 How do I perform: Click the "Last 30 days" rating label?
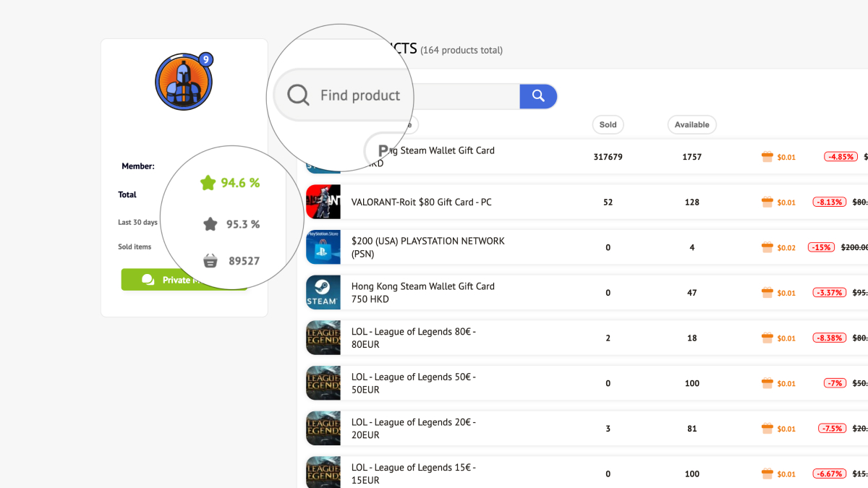pos(138,223)
